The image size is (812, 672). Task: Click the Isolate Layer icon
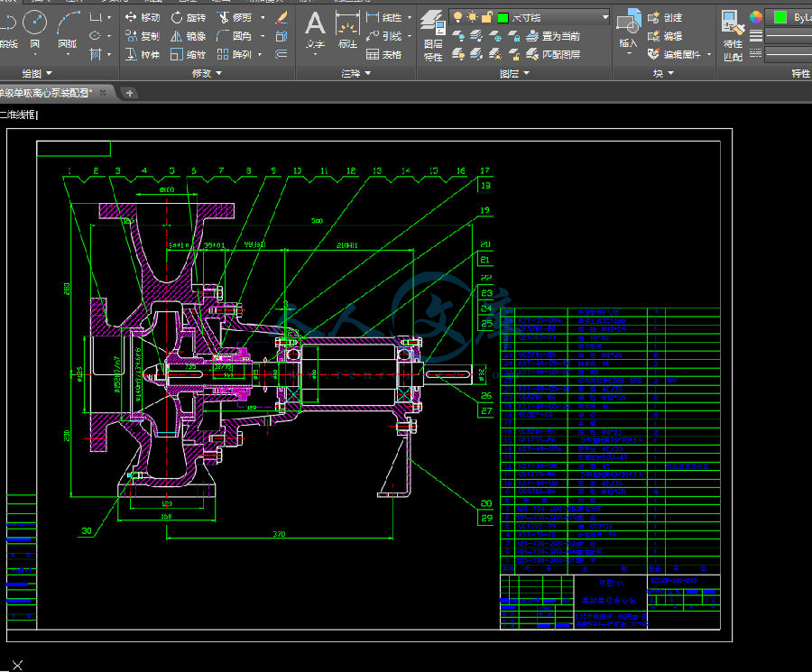pos(476,36)
